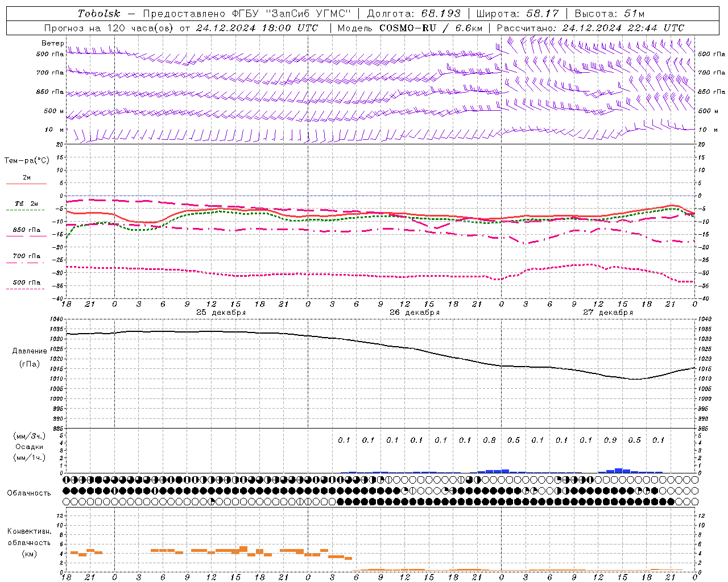Click the 25 декабря date label
The image size is (728, 582).
221,312
